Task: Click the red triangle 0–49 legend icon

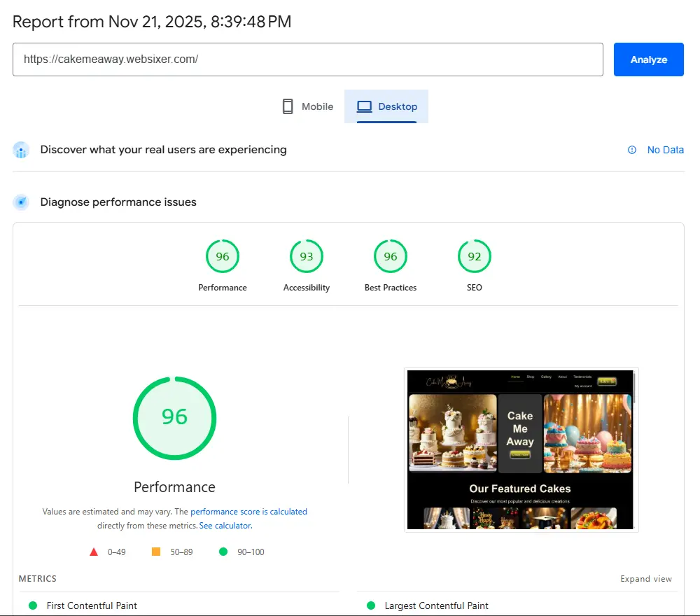Action: tap(94, 552)
